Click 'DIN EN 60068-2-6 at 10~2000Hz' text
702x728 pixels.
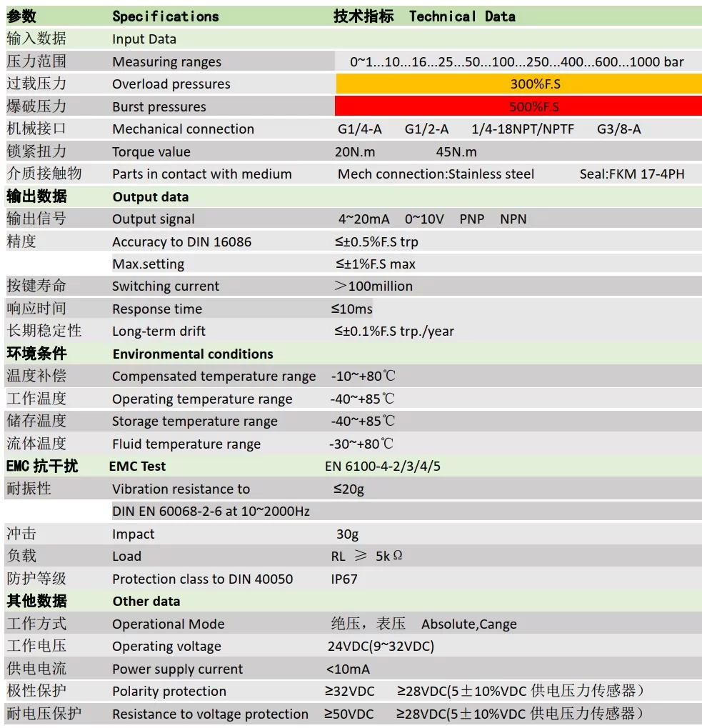coord(211,512)
